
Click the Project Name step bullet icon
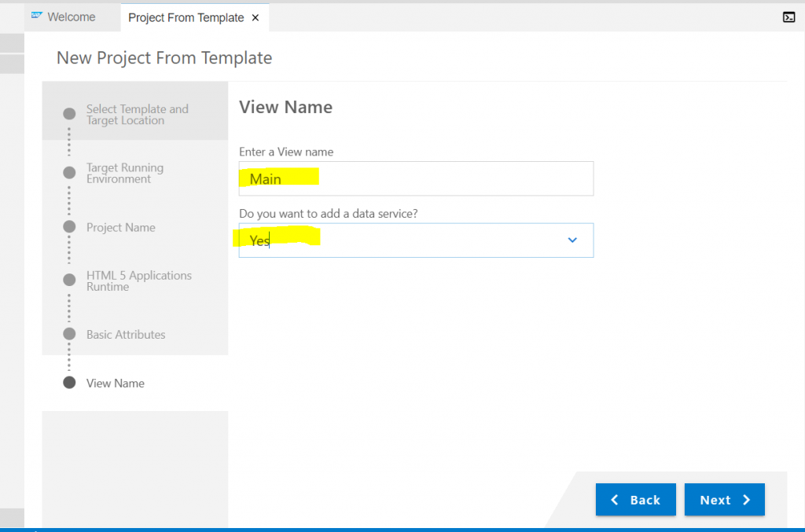pyautogui.click(x=69, y=227)
